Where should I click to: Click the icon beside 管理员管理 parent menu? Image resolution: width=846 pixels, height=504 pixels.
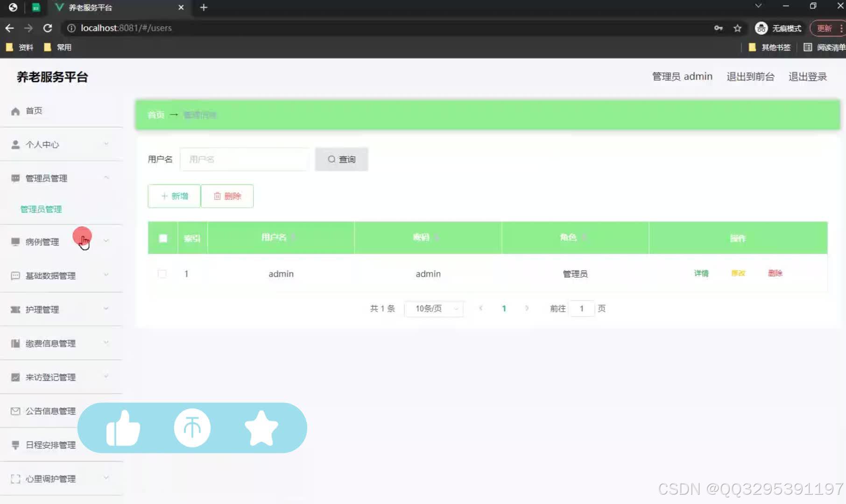[x=15, y=178]
